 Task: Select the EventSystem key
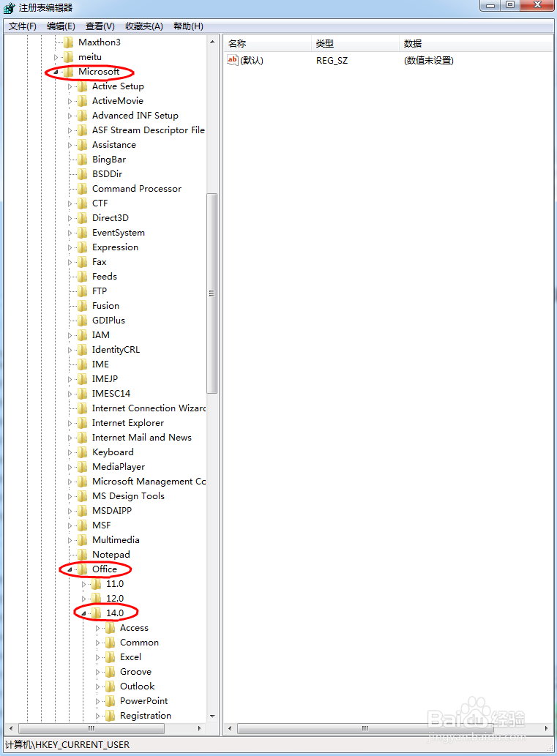pos(118,233)
